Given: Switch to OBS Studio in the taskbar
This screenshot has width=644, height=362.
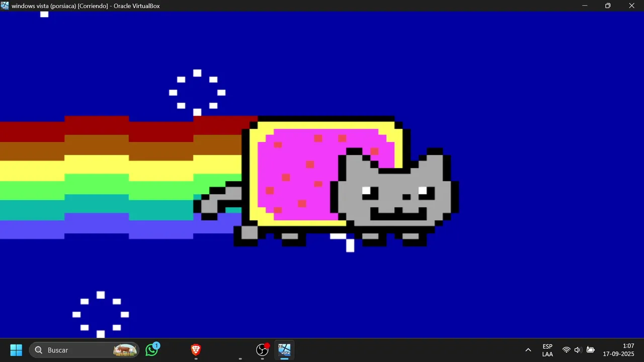Looking at the screenshot, I should click(x=263, y=350).
